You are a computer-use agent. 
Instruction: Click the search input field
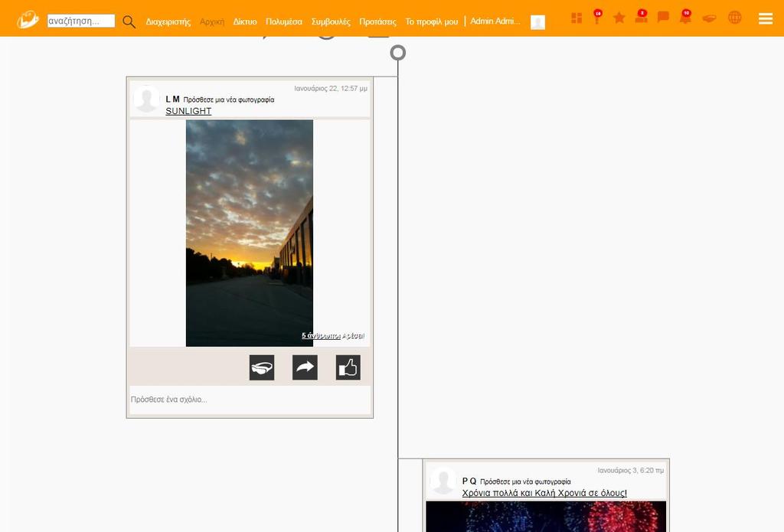point(81,21)
